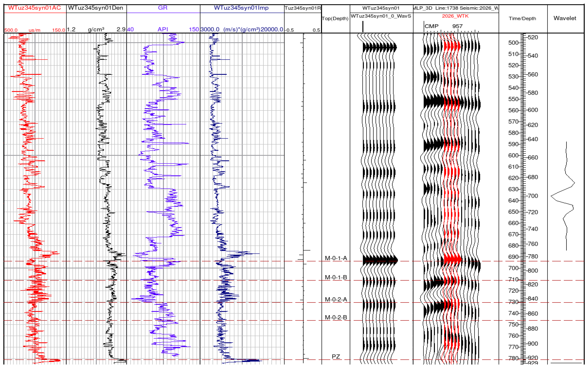Screen dimensions: 588x370
Task: Click the M-0-1-A formation top label
Action: [336, 258]
